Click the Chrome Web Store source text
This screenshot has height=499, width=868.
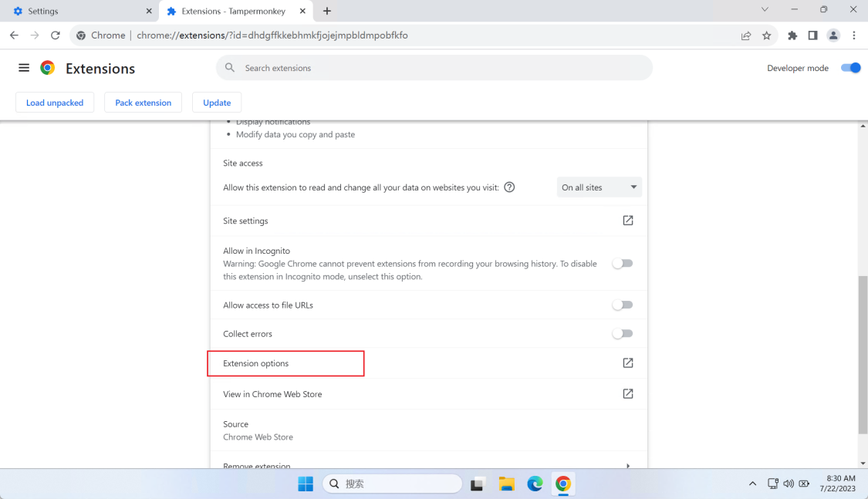point(258,437)
